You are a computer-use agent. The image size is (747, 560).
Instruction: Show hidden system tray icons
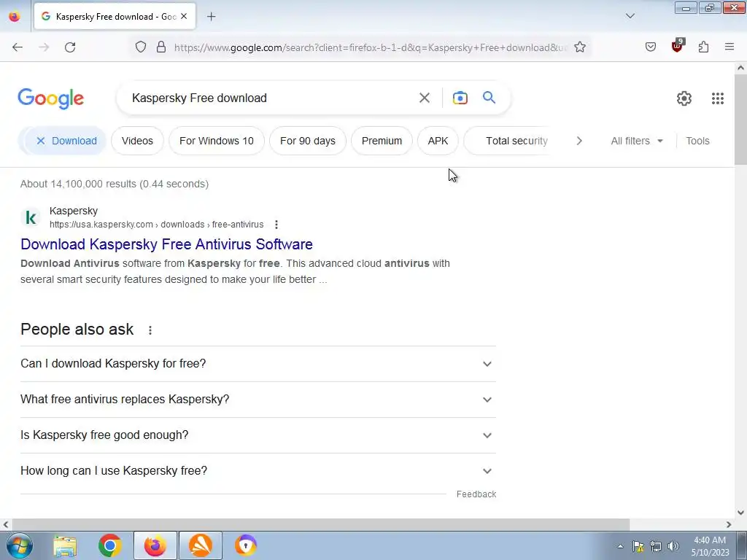point(620,546)
